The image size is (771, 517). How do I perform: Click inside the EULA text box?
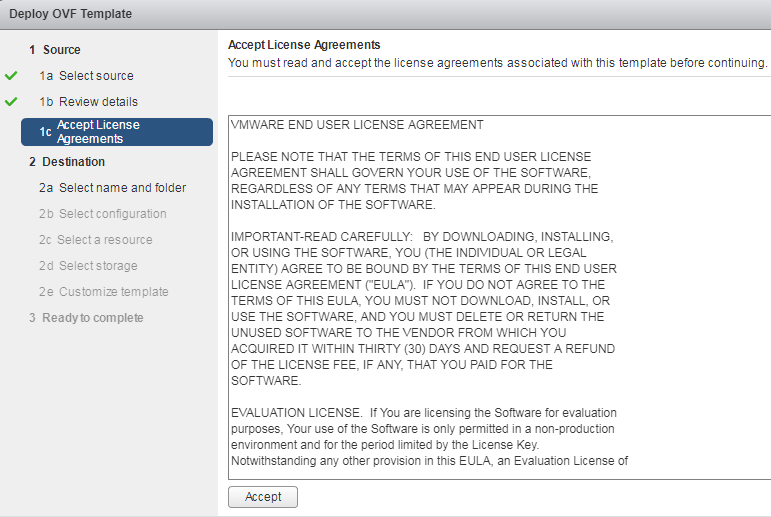pos(500,298)
